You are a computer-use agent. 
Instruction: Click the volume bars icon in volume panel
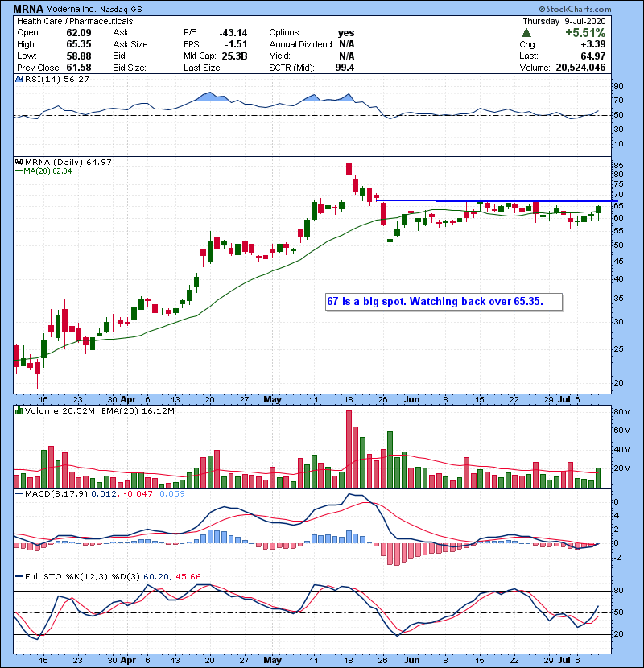(x=19, y=411)
